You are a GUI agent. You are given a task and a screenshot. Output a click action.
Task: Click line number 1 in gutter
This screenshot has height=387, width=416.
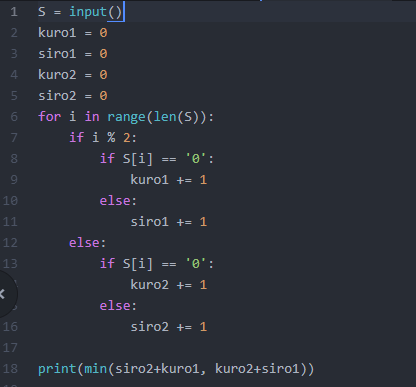(x=14, y=12)
